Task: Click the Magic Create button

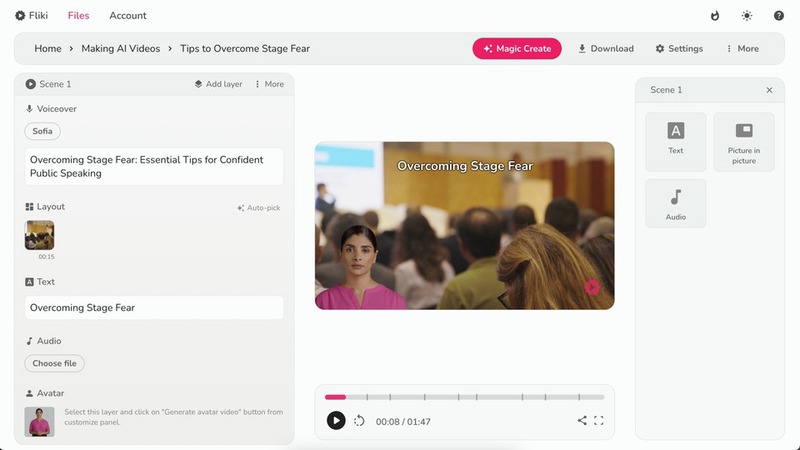Action: click(517, 48)
